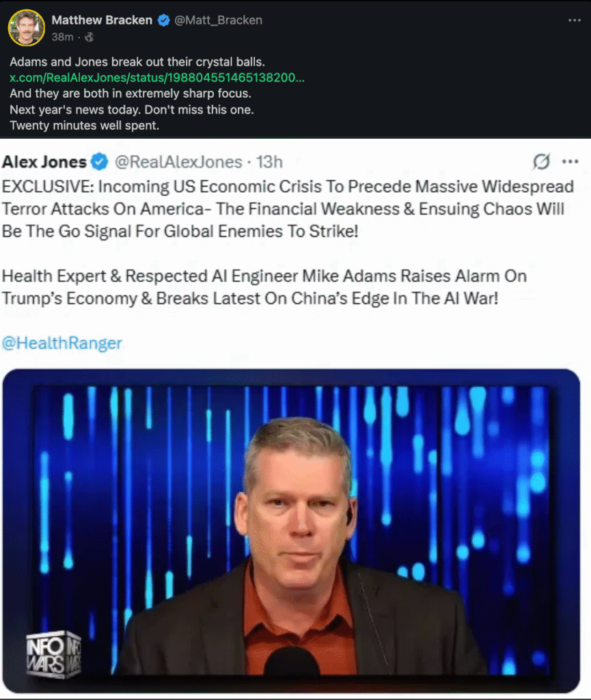Click the Grok slashed-circle icon on Jones's post
The width and height of the screenshot is (591, 700).
tap(541, 161)
